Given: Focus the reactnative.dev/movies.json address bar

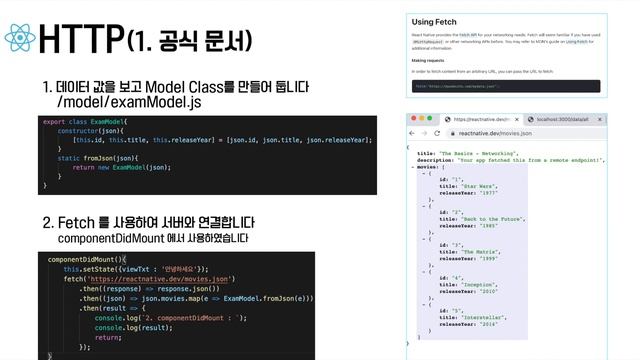Looking at the screenshot, I should pyautogui.click(x=527, y=133).
